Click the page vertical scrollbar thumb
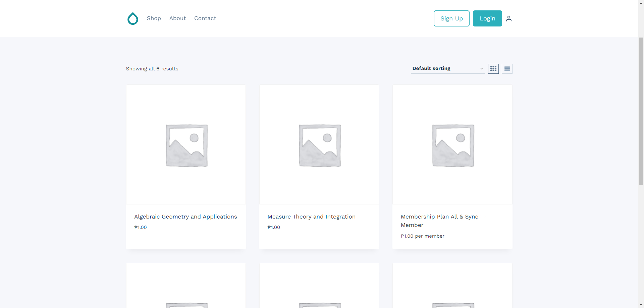Screen dimensions: 644x308 pos(641,111)
